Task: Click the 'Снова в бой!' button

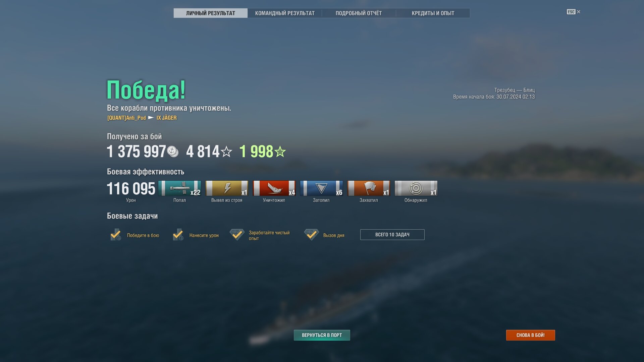Action: tap(530, 335)
